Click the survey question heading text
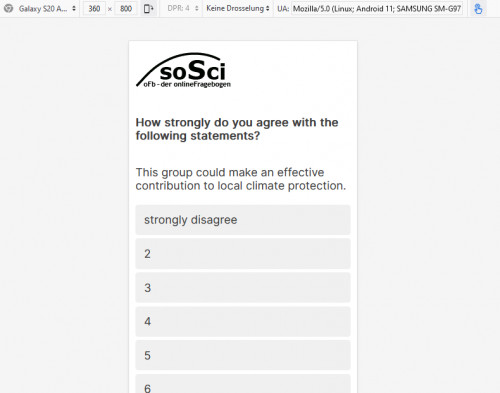Viewport: 500px width, 393px height. pyautogui.click(x=237, y=129)
